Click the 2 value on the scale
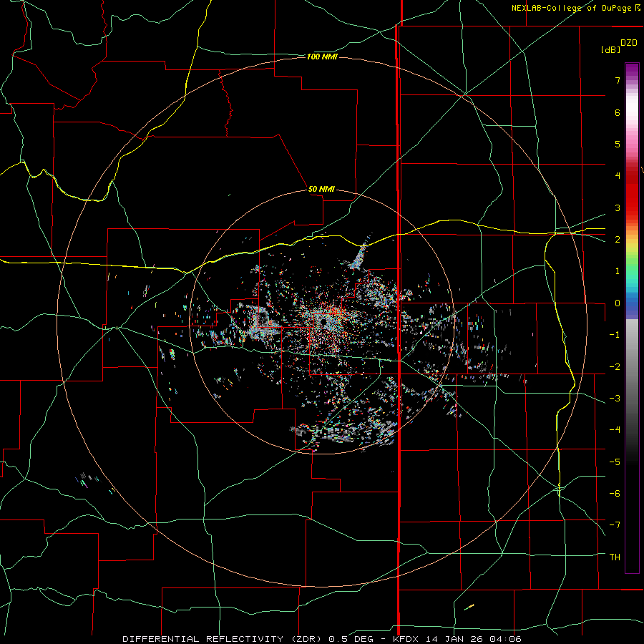644x644 pixels. click(x=618, y=240)
